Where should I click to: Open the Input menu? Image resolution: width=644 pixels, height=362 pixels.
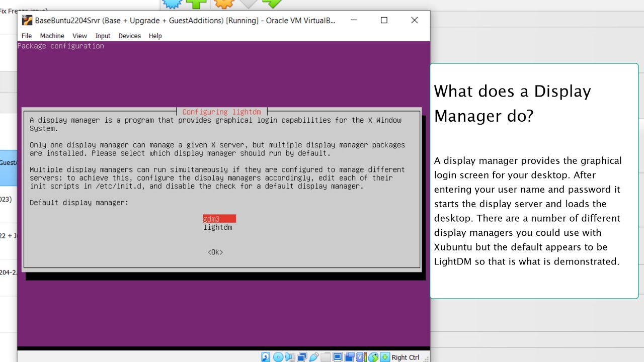103,36
